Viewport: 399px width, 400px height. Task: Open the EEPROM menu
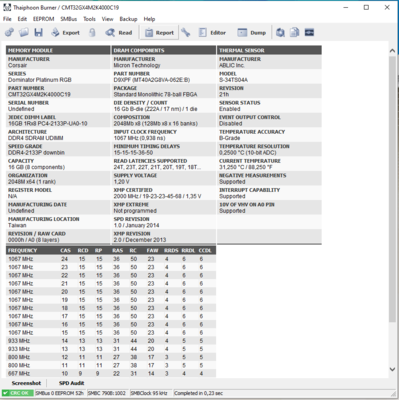43,19
